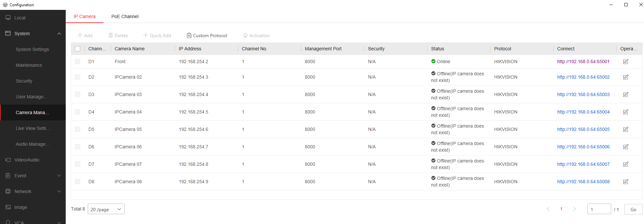Image resolution: width=644 pixels, height=224 pixels.
Task: Open Image settings in the sidebar
Action: click(21, 207)
